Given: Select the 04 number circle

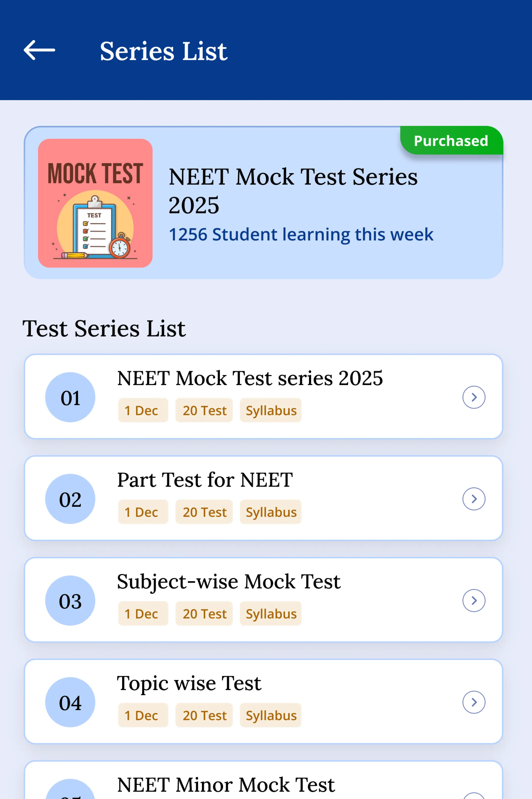Looking at the screenshot, I should 70,702.
